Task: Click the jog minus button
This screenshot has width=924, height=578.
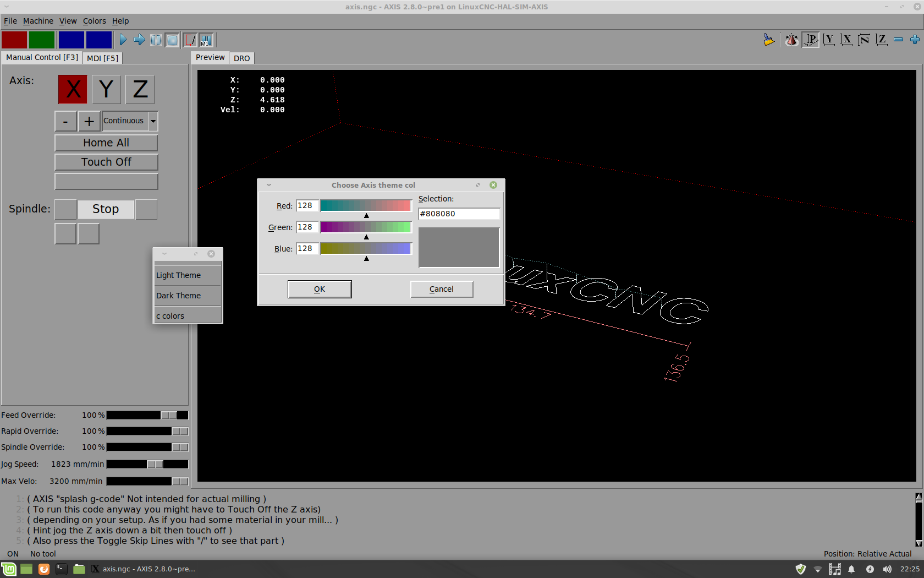Action: point(65,121)
